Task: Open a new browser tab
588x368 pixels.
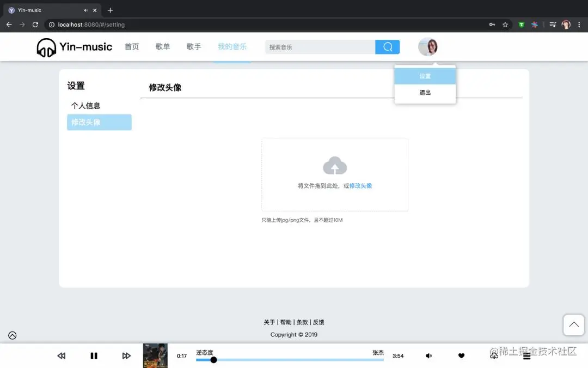Action: 110,10
